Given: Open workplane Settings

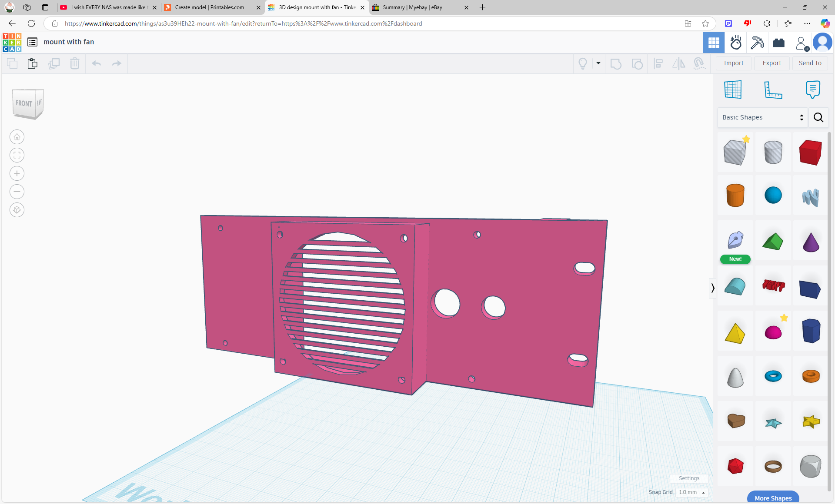Looking at the screenshot, I should 689,478.
